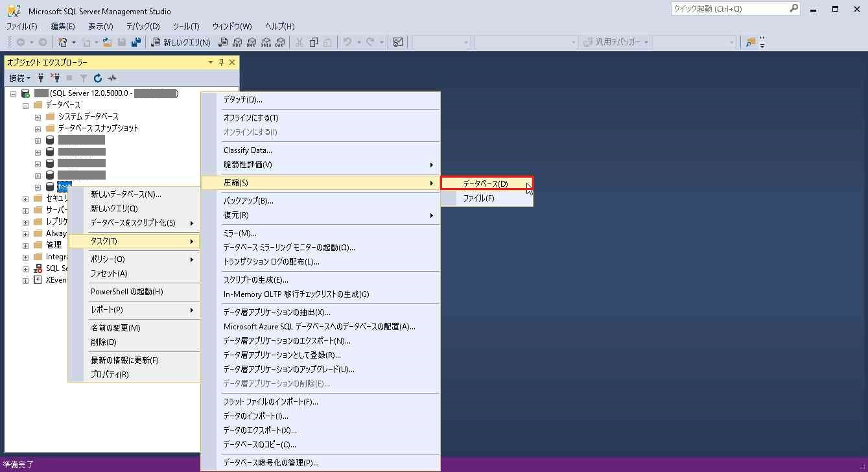Close the Object Explorer panel

[232, 62]
